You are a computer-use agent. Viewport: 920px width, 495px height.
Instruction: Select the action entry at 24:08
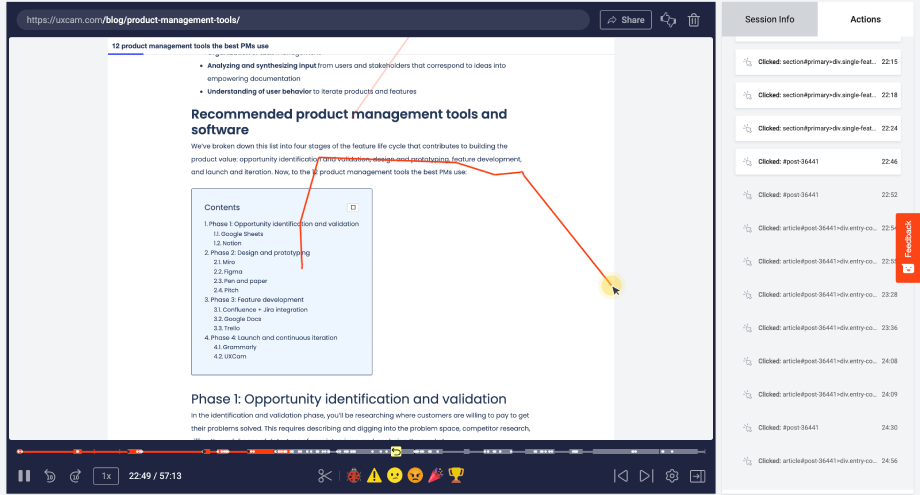[x=818, y=361]
